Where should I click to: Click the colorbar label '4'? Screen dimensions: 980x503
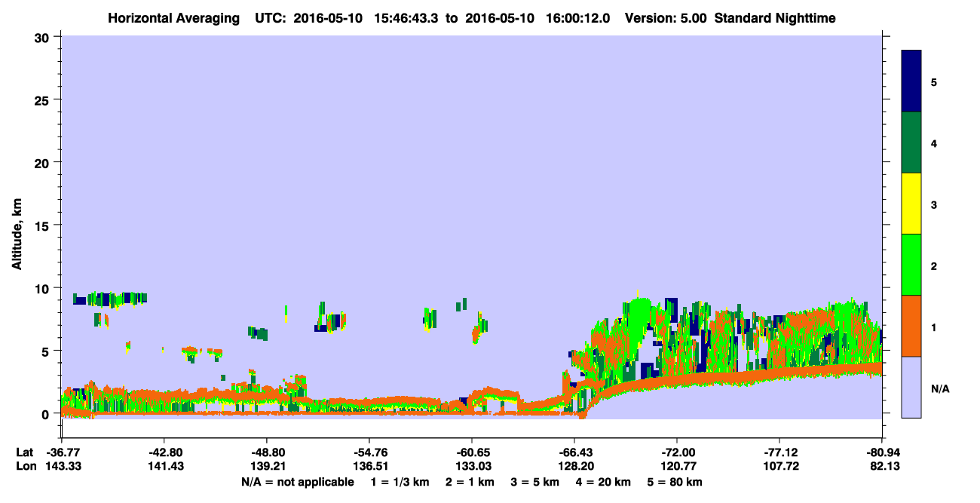pos(935,143)
